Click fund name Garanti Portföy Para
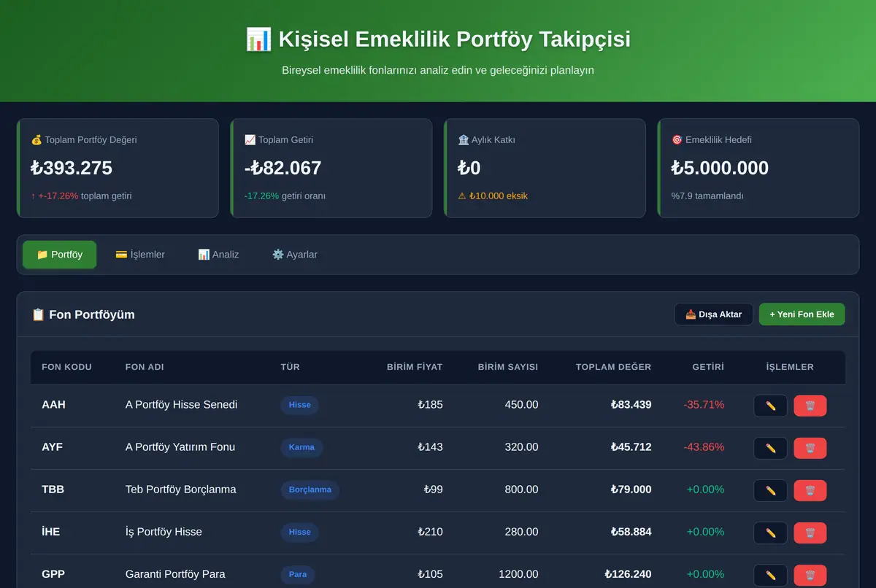The width and height of the screenshot is (876, 588). coord(175,574)
